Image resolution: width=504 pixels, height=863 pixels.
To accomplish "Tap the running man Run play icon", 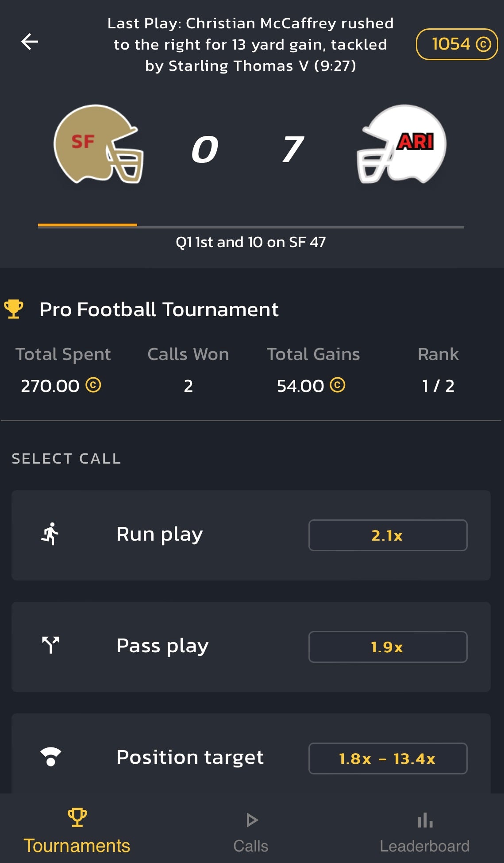I will tap(50, 534).
